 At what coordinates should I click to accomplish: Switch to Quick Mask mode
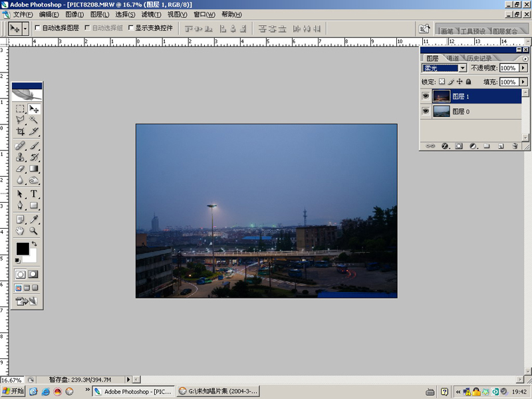[33, 274]
